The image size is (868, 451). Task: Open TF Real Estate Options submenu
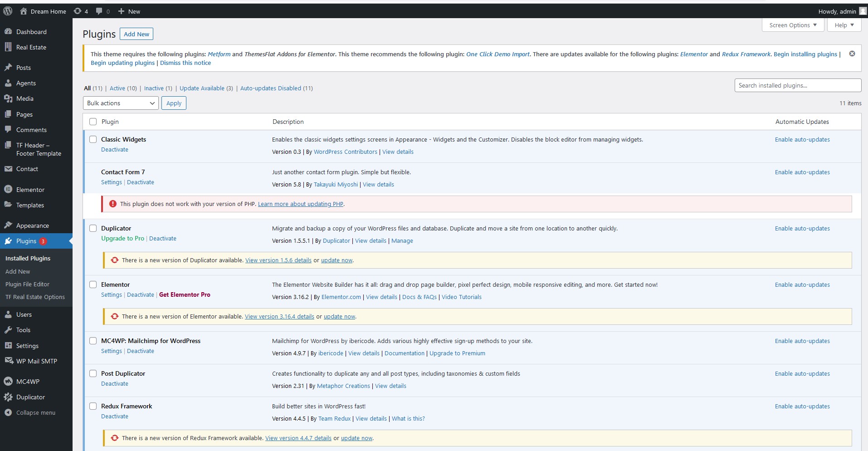35,297
